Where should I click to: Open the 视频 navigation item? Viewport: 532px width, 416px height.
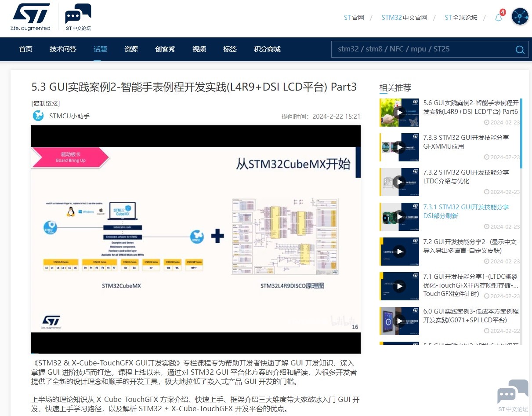coord(199,49)
